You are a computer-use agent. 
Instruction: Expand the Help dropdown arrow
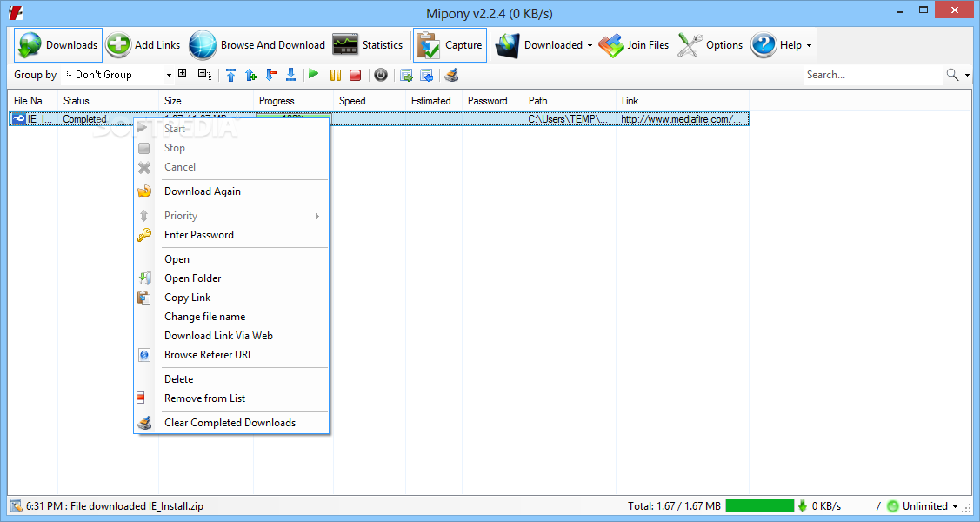point(809,45)
